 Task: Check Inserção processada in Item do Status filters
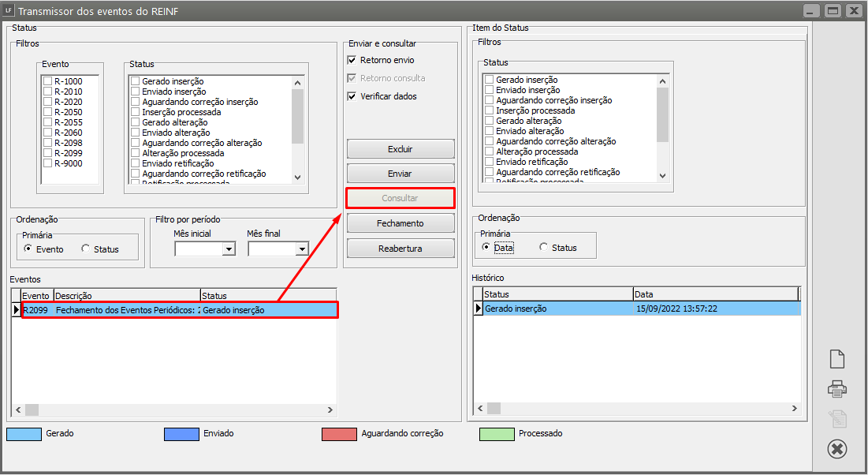point(489,110)
